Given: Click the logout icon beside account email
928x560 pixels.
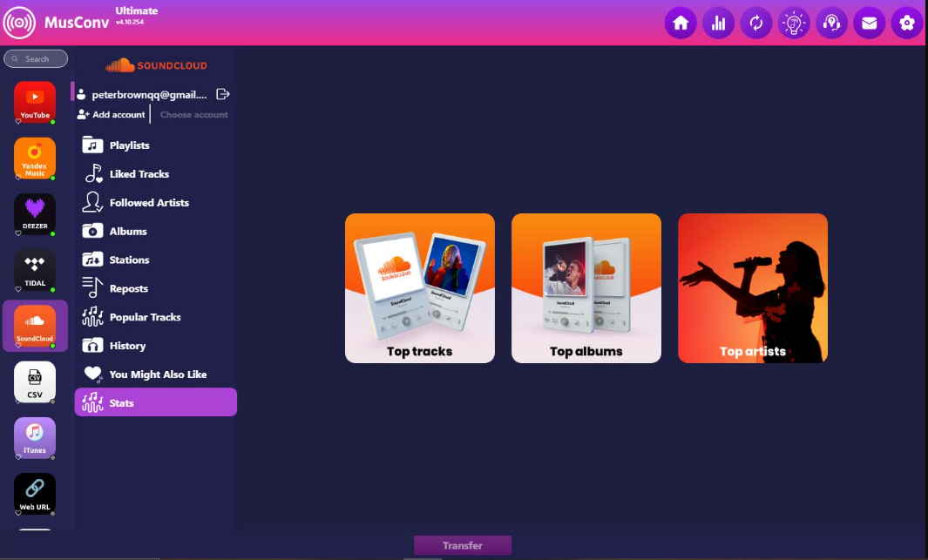Looking at the screenshot, I should click(222, 94).
